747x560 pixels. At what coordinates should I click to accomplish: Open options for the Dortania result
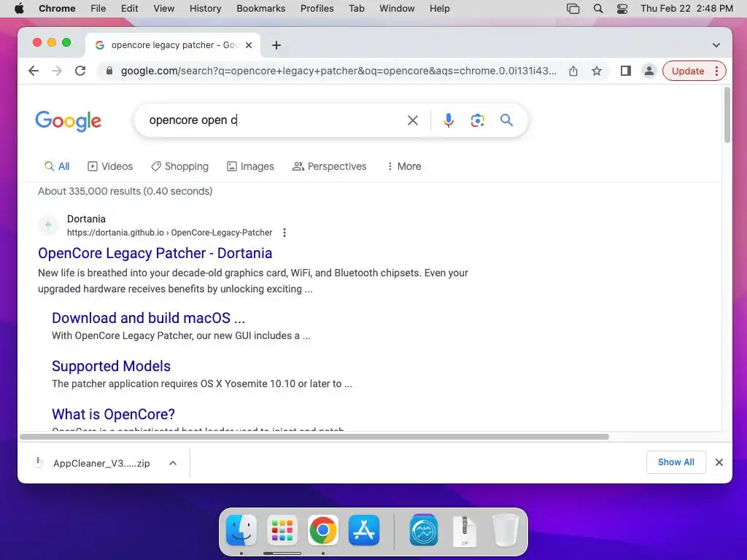[x=285, y=233]
